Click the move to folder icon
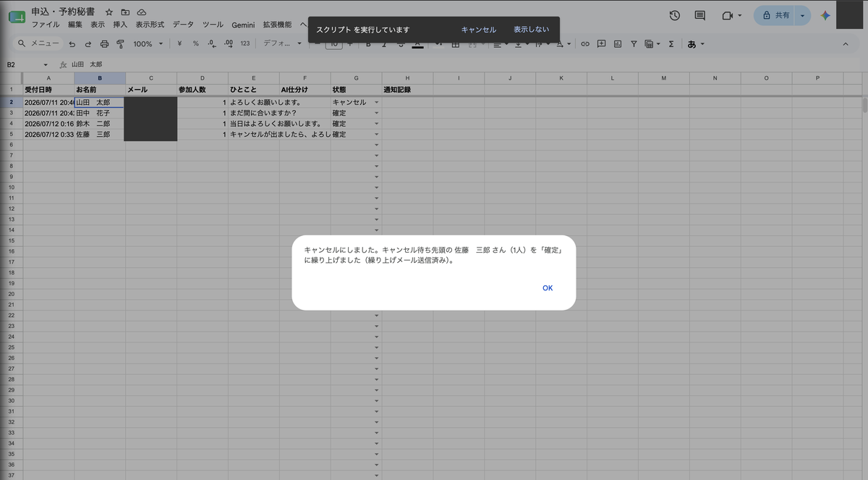The height and width of the screenshot is (480, 868). 125,12
